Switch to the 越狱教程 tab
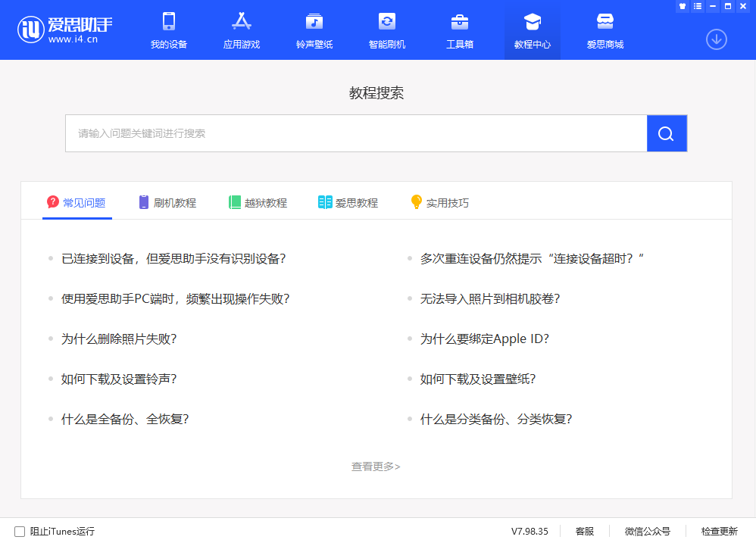The image size is (756, 543). pyautogui.click(x=258, y=202)
